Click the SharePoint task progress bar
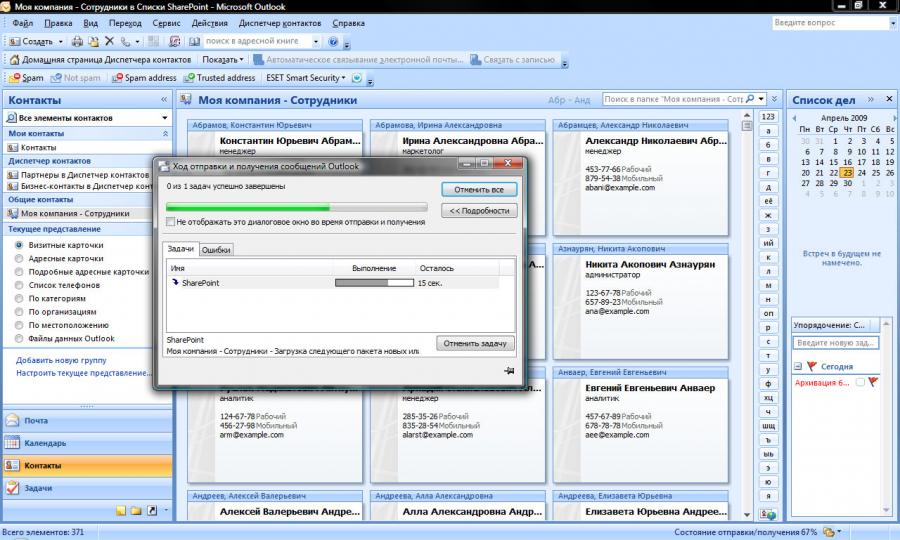The height and width of the screenshot is (540, 900). 374,283
